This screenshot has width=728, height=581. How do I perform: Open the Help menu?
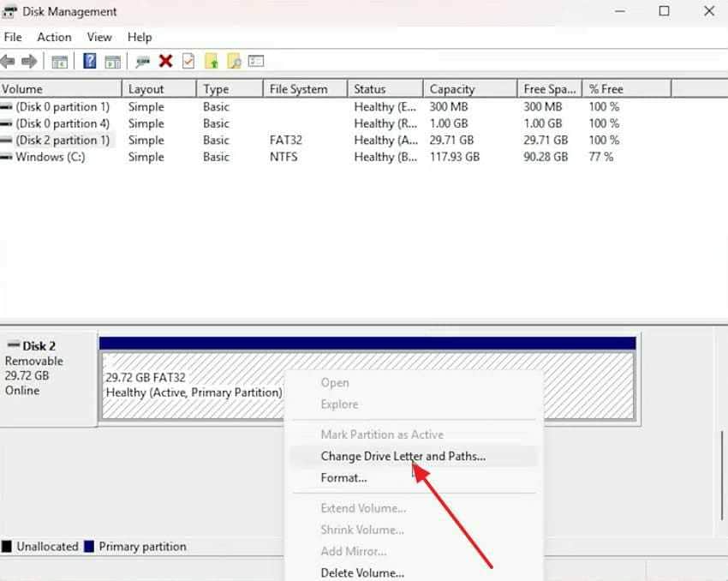click(x=140, y=37)
